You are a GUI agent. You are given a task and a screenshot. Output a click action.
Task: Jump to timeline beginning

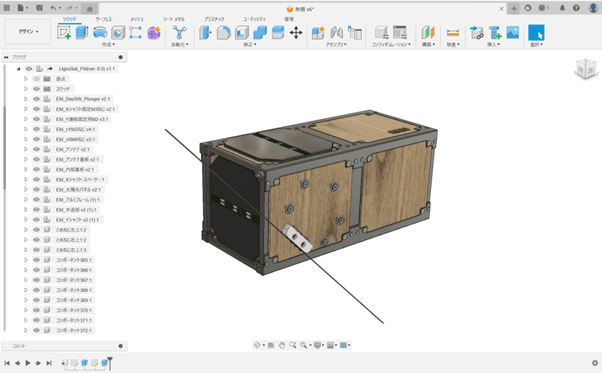7,363
